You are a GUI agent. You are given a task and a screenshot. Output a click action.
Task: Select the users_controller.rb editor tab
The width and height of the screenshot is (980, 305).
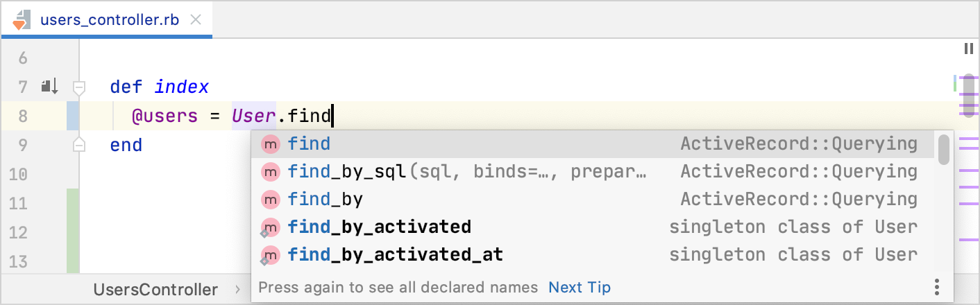(x=109, y=20)
